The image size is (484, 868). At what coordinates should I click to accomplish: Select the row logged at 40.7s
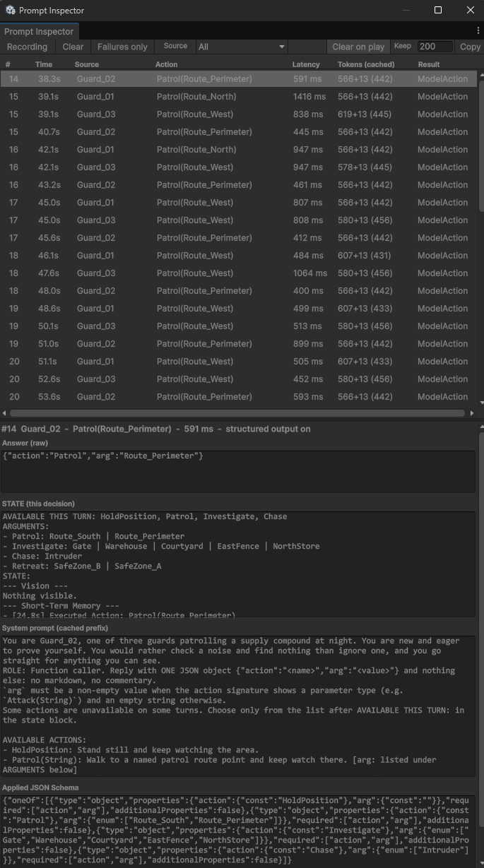click(239, 132)
